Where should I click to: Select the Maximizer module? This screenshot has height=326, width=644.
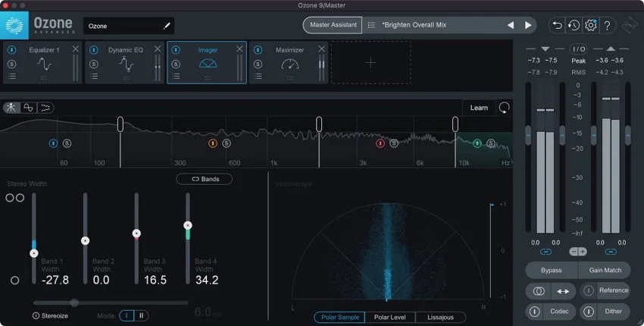(x=289, y=62)
